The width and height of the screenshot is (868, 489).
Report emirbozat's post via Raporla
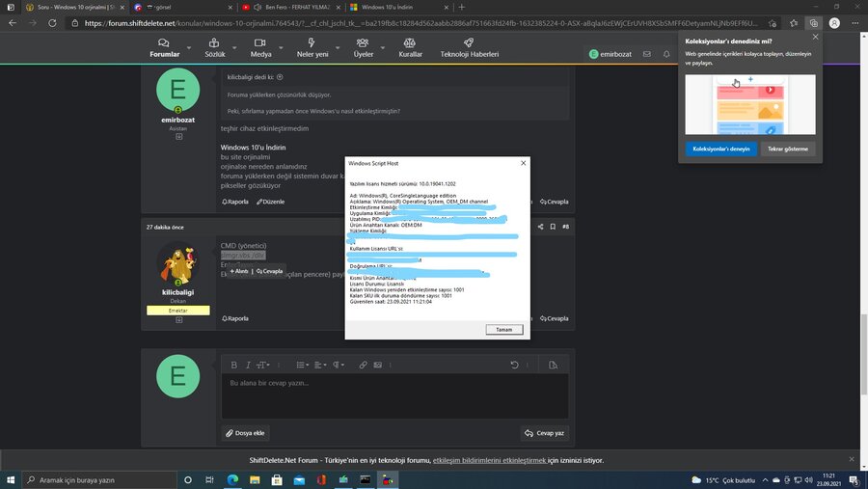click(x=235, y=202)
